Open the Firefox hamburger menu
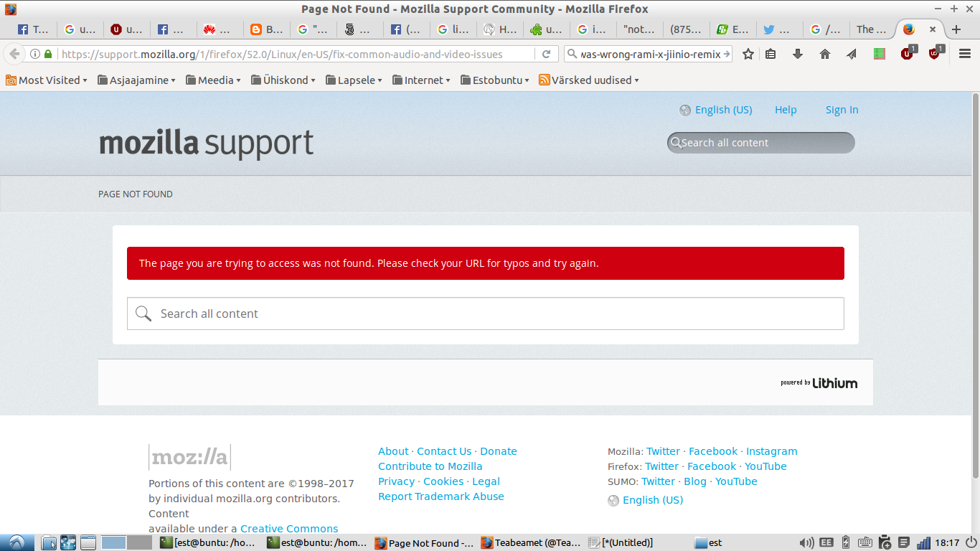 point(964,54)
